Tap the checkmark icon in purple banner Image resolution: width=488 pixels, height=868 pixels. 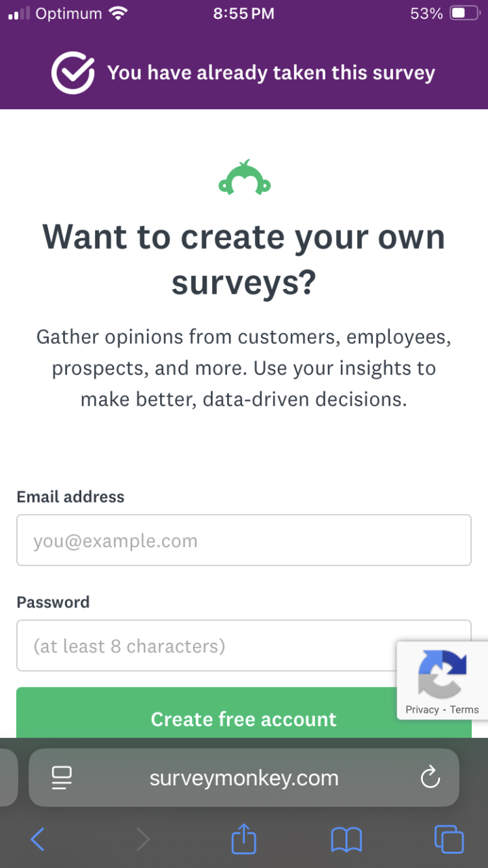pyautogui.click(x=73, y=73)
